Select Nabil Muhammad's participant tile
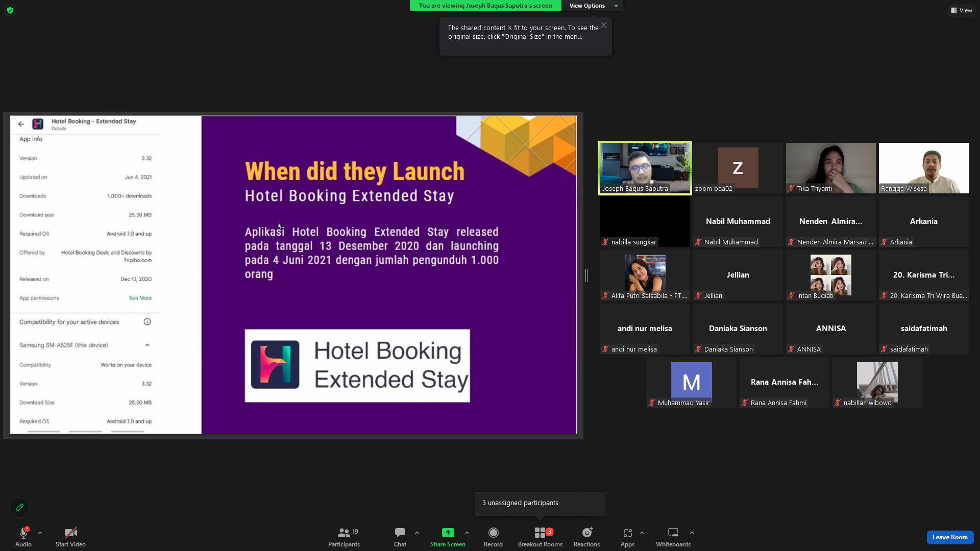 pos(738,221)
